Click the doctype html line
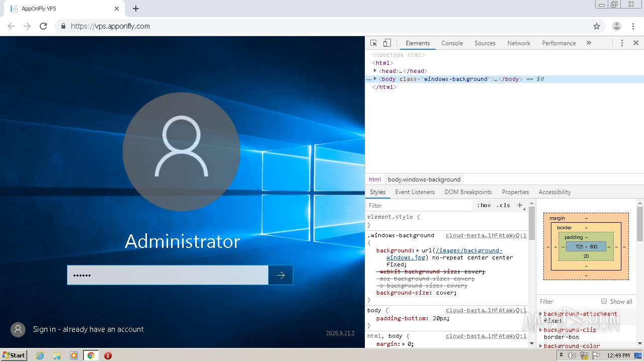The height and width of the screenshot is (362, 644). click(x=398, y=55)
